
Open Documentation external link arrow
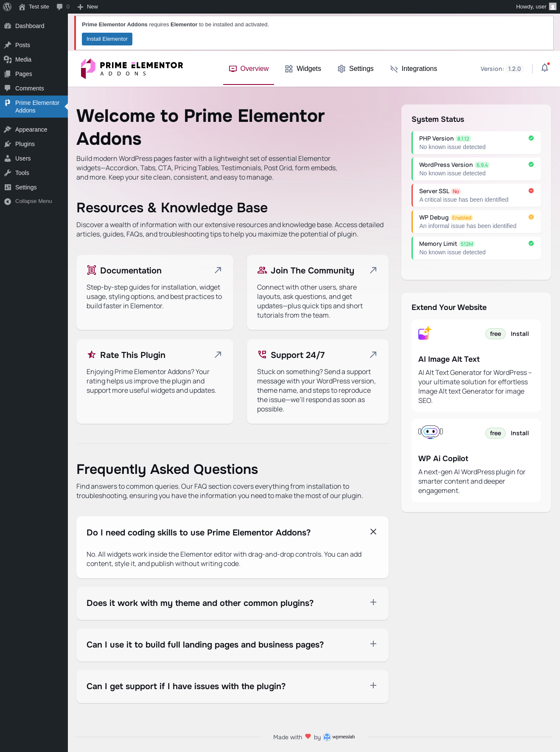(218, 270)
